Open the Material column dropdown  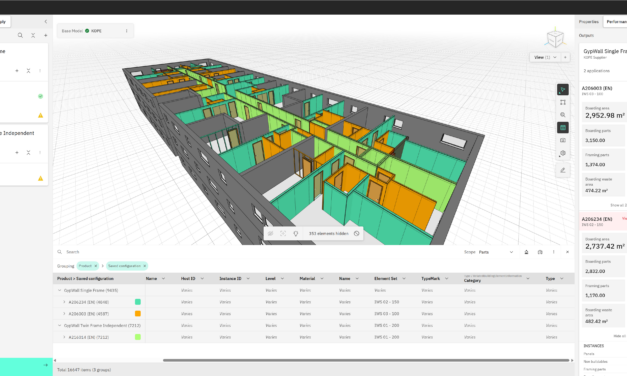click(321, 278)
